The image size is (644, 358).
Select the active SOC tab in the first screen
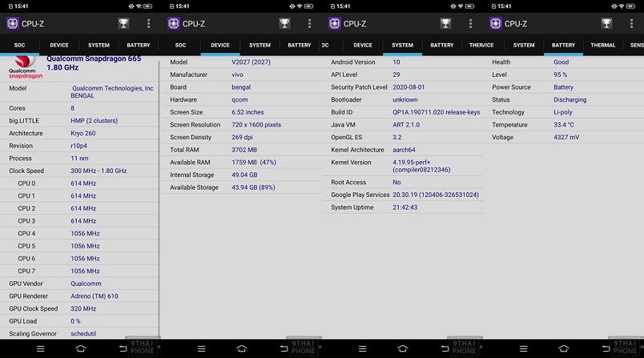[20, 45]
